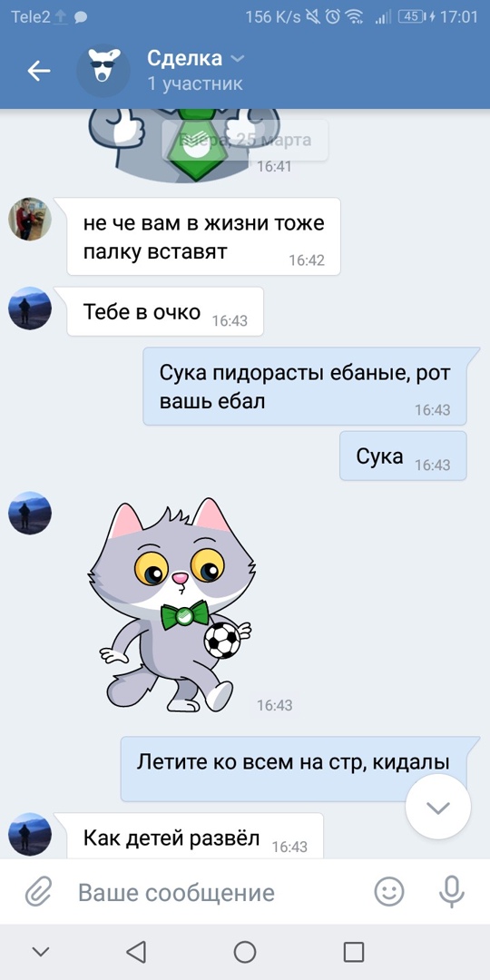Tap the Android home circle button
The height and width of the screenshot is (980, 490).
[245, 952]
